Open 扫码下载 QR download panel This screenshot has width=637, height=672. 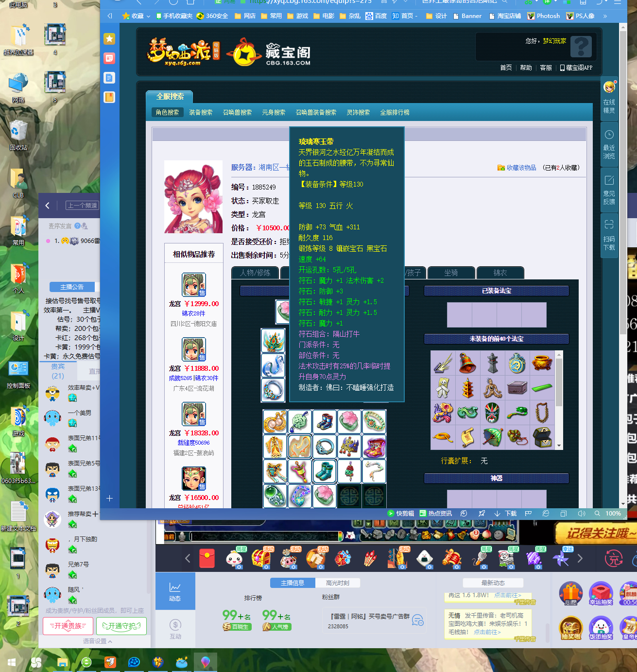[609, 236]
